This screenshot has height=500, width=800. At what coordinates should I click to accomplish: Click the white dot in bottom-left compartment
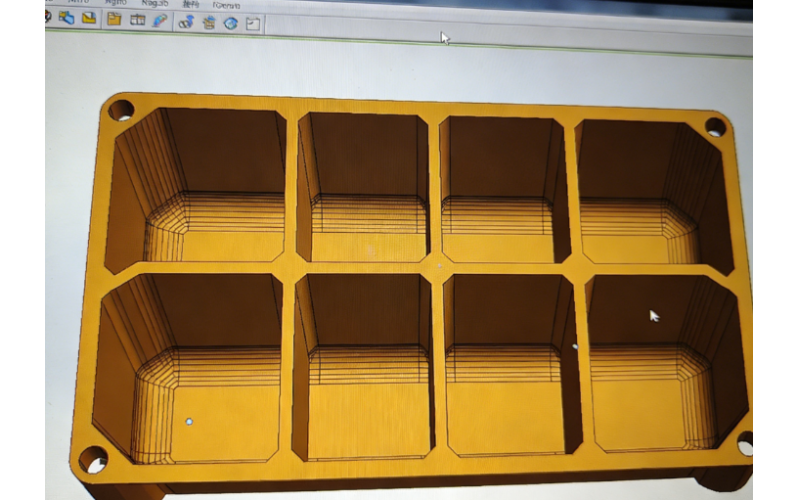(x=189, y=422)
